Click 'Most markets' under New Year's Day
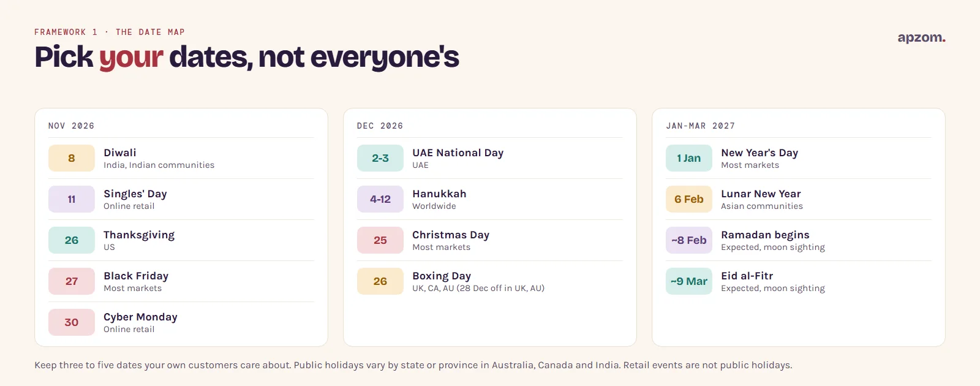The image size is (980, 386). pos(750,165)
